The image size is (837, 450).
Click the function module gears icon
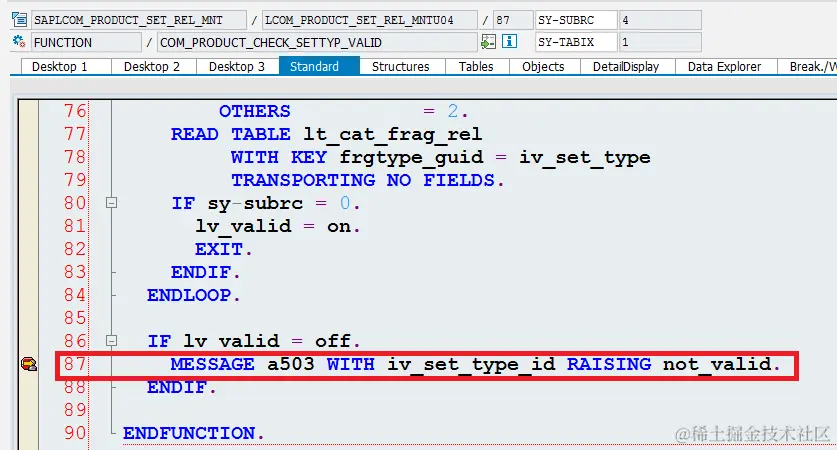coord(19,42)
